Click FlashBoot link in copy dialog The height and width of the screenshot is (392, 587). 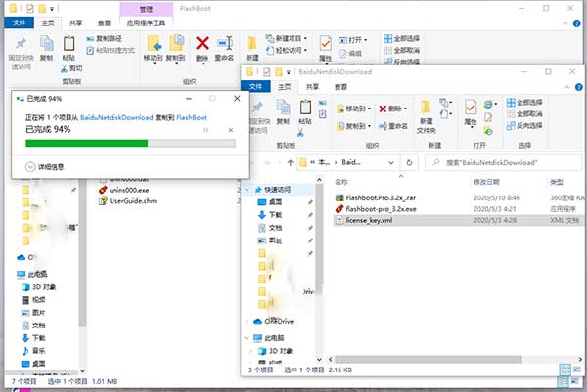click(x=192, y=118)
